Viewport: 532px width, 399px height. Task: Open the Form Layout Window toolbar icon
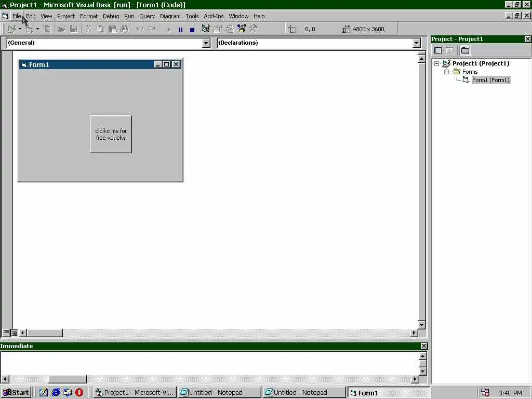pyautogui.click(x=230, y=29)
